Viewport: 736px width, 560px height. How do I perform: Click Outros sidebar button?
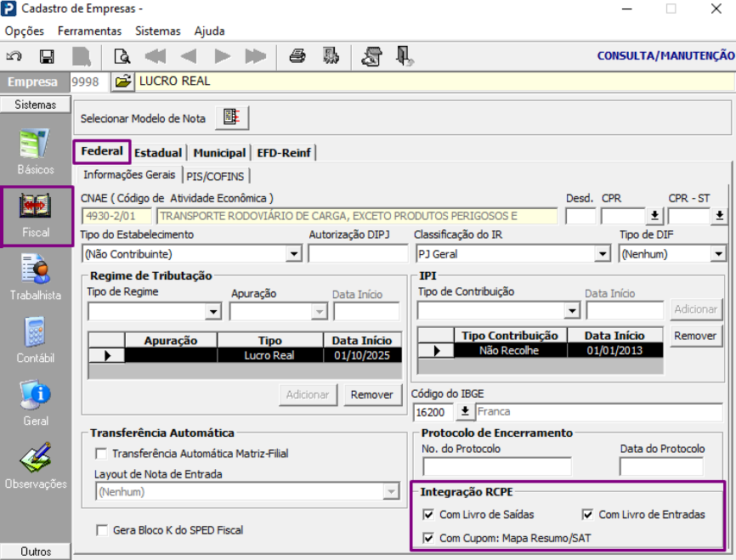(x=36, y=552)
